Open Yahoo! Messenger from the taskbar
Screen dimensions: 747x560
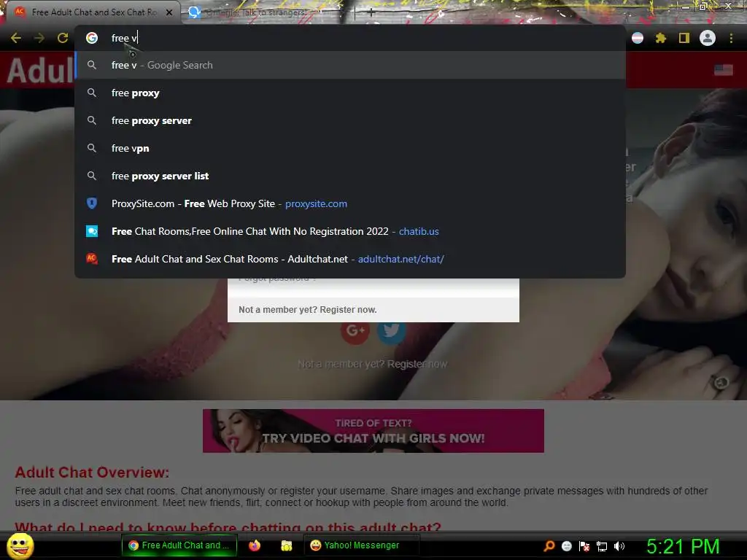(x=361, y=545)
